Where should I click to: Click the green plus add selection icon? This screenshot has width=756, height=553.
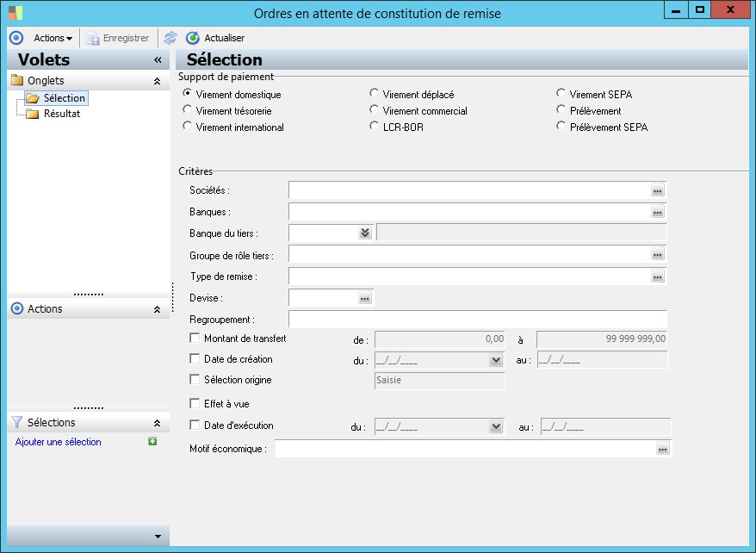[152, 441]
